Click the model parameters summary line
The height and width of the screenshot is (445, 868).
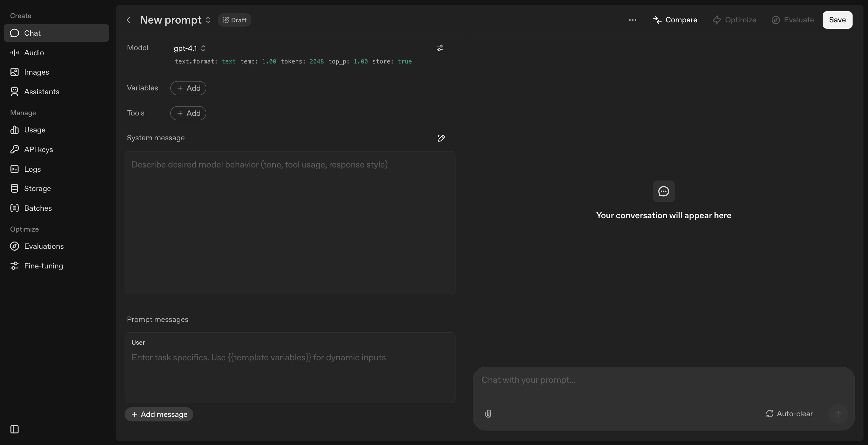(293, 62)
